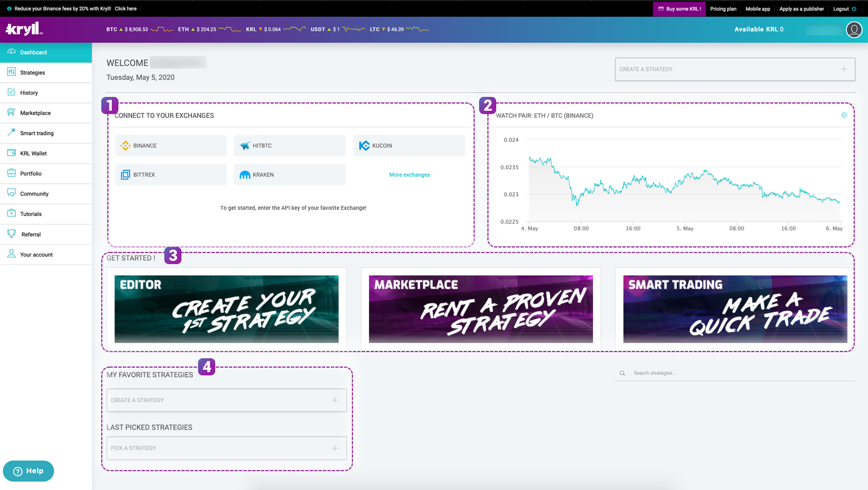868x490 pixels.
Task: Click the Logout link
Action: pos(840,9)
